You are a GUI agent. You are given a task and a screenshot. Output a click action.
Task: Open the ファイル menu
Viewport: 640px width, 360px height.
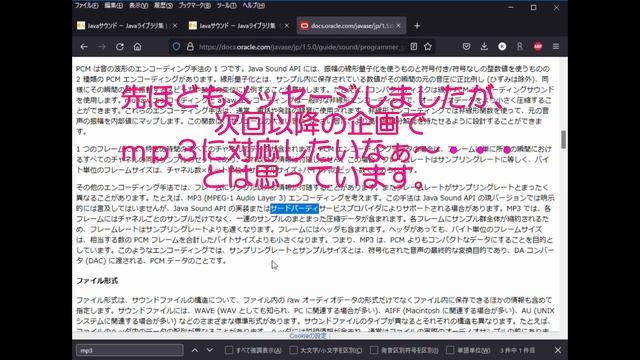click(x=86, y=5)
